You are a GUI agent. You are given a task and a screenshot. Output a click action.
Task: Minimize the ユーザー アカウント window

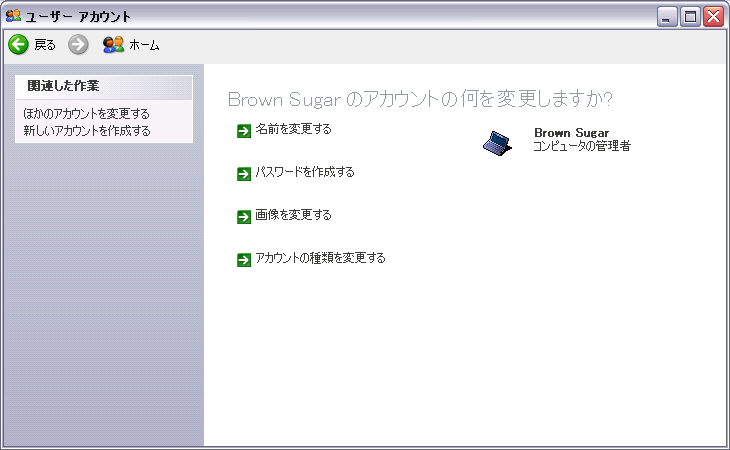coord(667,17)
